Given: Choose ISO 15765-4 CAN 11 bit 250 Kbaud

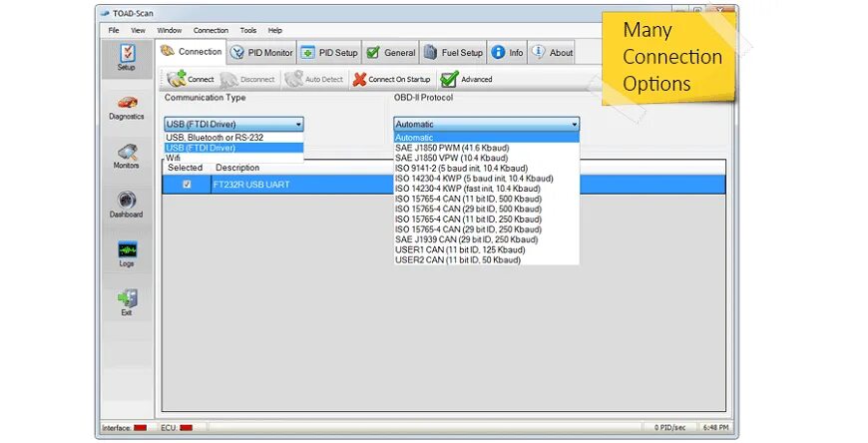Looking at the screenshot, I should click(x=487, y=220).
